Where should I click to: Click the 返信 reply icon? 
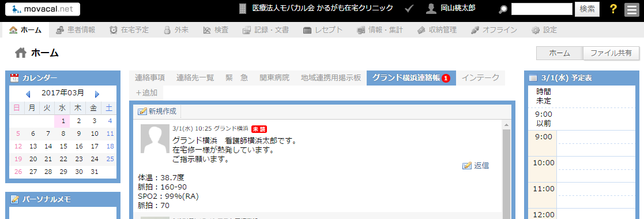[466, 165]
